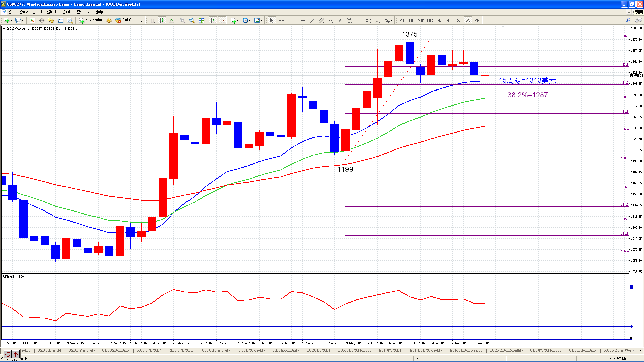Switch chart to candlesticks mode
This screenshot has width=644, height=362.
point(162,20)
